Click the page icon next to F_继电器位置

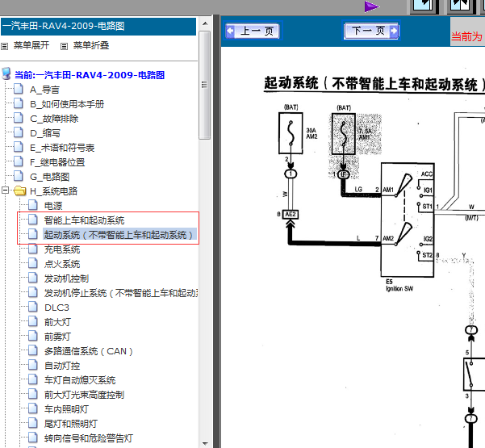[19, 161]
